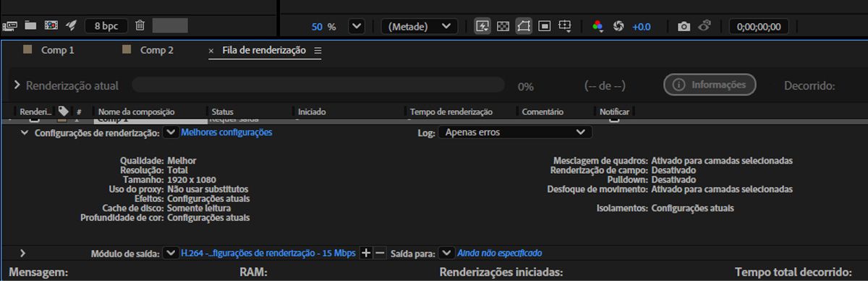Click the Status column header
This screenshot has height=281, width=868.
pos(223,112)
